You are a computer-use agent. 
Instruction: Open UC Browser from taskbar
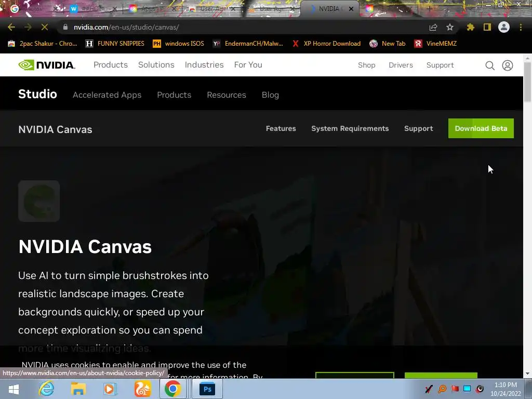(142, 389)
